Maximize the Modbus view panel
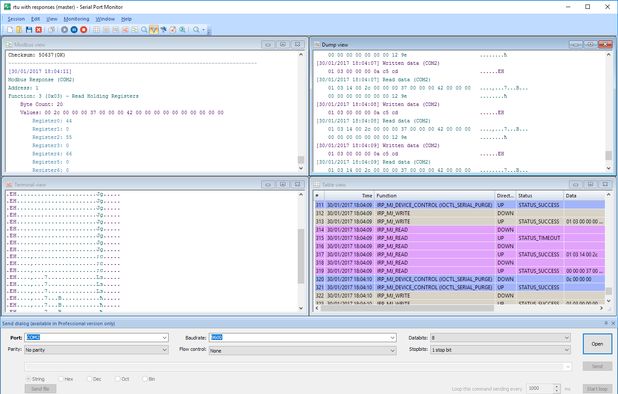618x394 pixels. point(283,45)
